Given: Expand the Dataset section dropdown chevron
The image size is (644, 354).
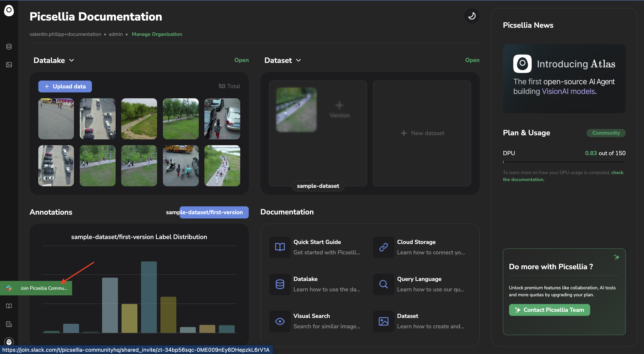Looking at the screenshot, I should point(298,60).
